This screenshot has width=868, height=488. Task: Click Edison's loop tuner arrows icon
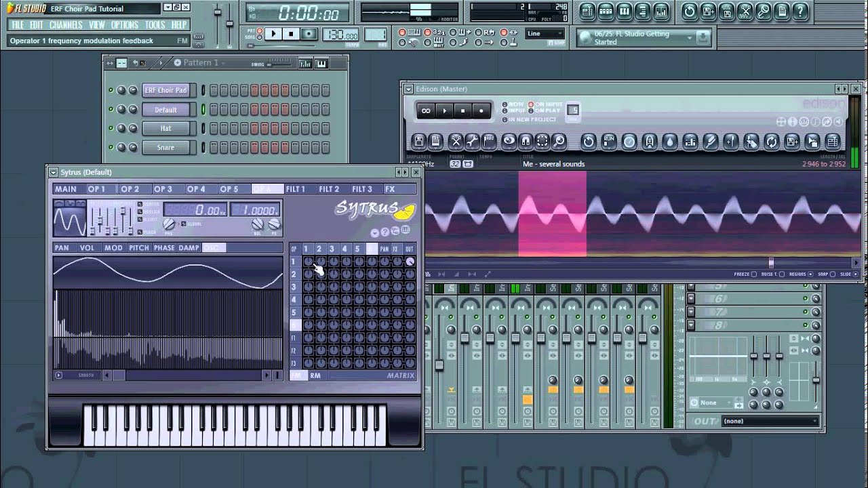tap(771, 141)
